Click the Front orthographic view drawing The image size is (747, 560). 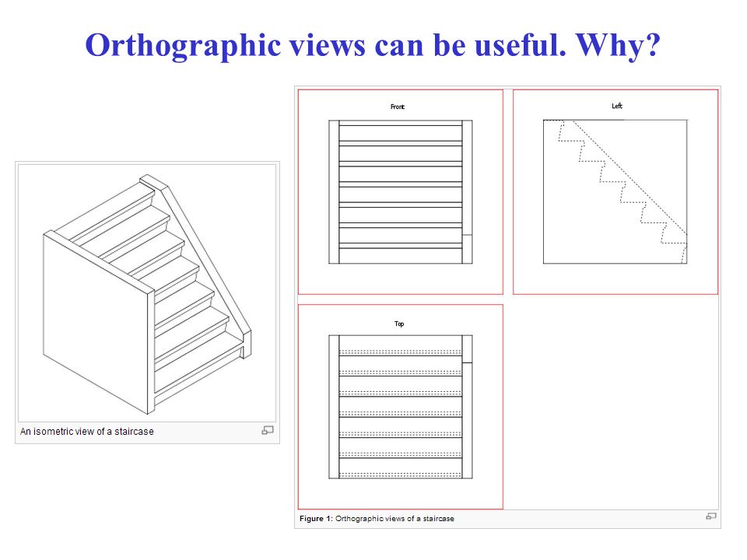(x=401, y=192)
